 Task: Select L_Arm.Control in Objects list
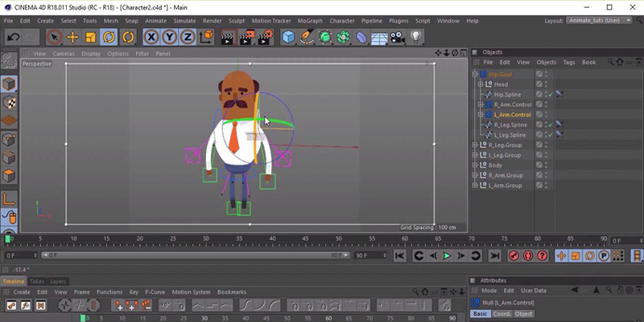[513, 114]
